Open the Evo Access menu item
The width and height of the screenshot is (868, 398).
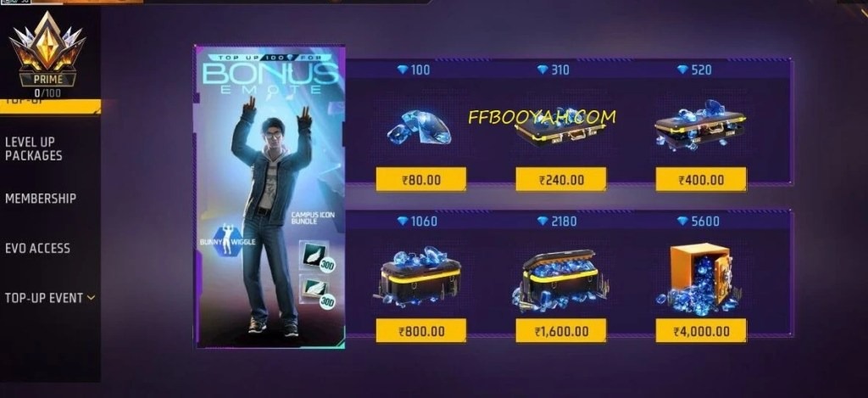[x=37, y=249]
